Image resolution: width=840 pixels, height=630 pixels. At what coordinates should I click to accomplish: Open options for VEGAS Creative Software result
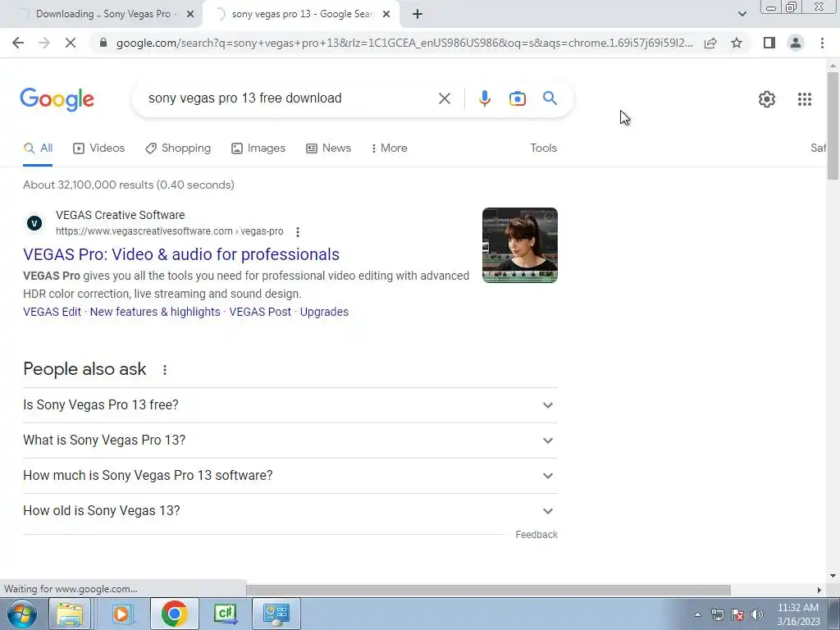pyautogui.click(x=297, y=231)
